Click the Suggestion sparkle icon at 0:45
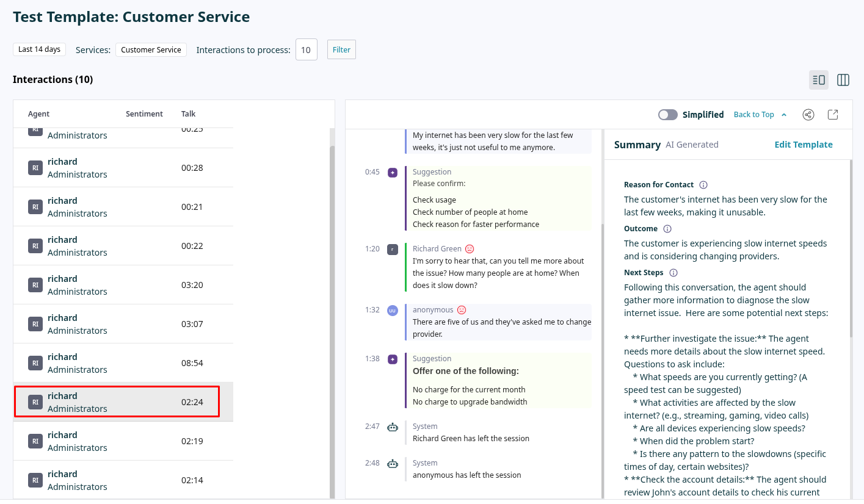 coord(393,173)
